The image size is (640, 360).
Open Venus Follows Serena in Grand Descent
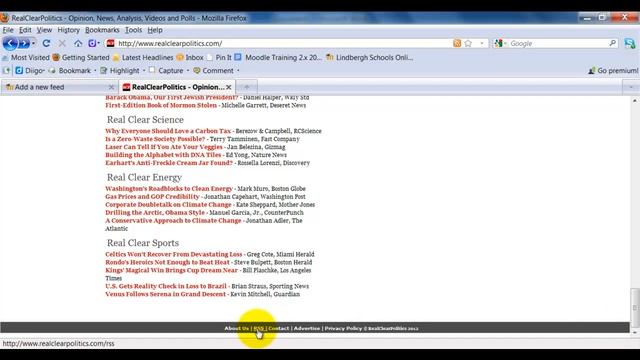click(x=165, y=294)
